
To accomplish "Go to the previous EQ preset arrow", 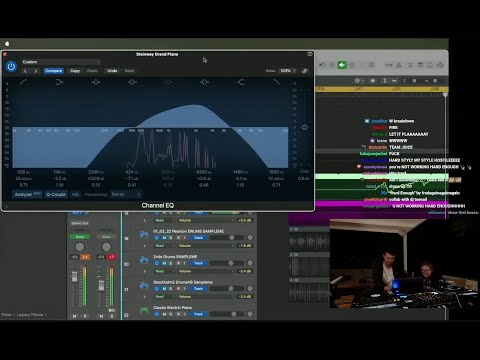I will (25, 71).
